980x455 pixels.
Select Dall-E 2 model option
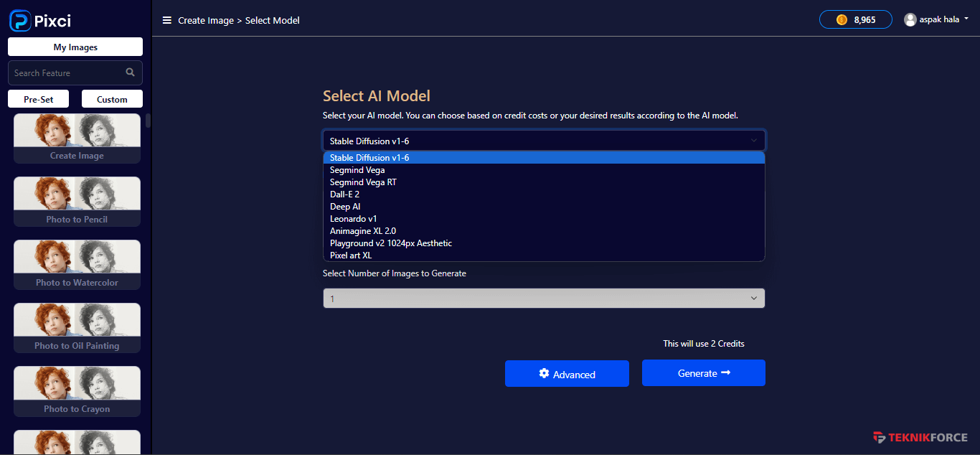coord(544,194)
